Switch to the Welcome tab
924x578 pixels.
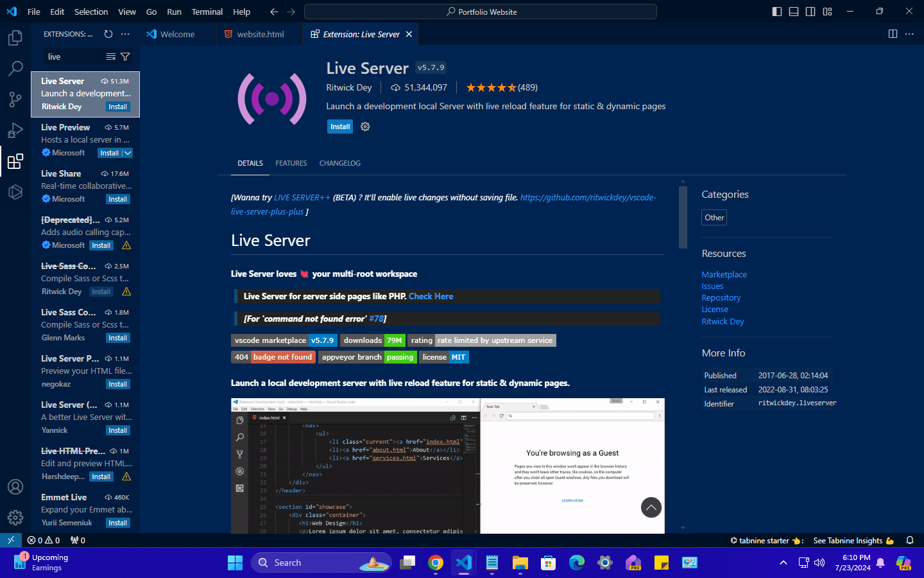(178, 34)
